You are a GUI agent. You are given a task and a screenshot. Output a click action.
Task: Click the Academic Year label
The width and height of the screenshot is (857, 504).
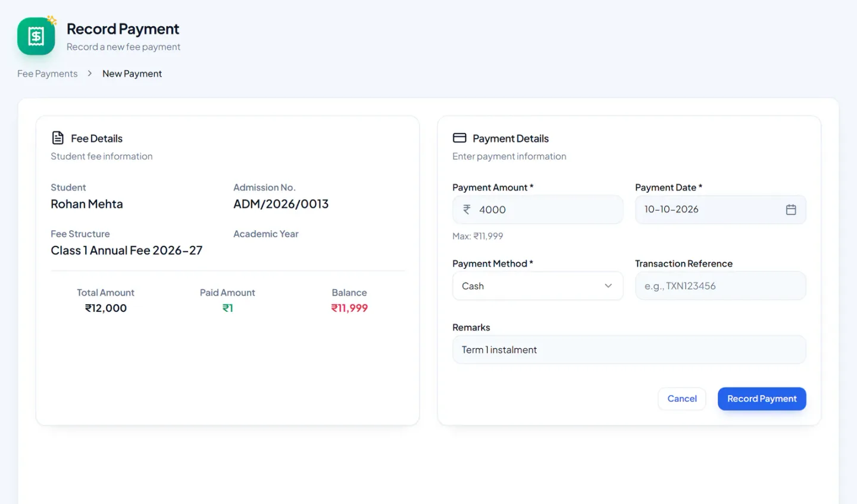click(x=266, y=234)
